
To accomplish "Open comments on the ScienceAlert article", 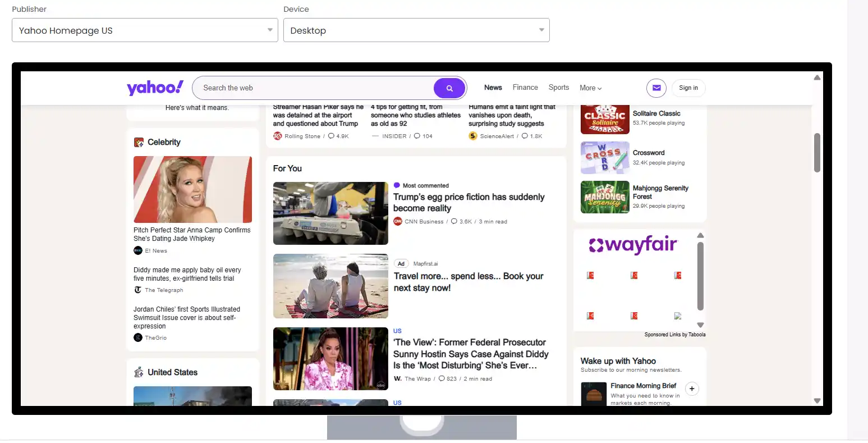I will pos(532,136).
